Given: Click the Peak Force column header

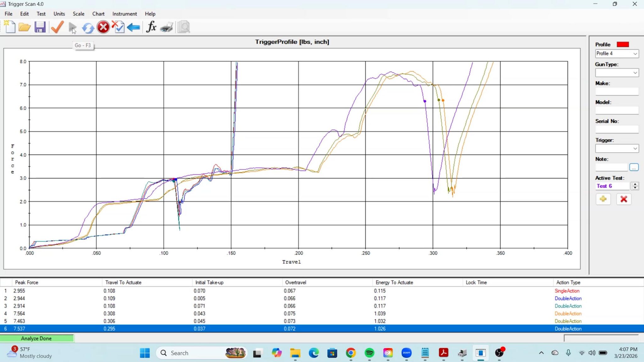Looking at the screenshot, I should pyautogui.click(x=57, y=282).
